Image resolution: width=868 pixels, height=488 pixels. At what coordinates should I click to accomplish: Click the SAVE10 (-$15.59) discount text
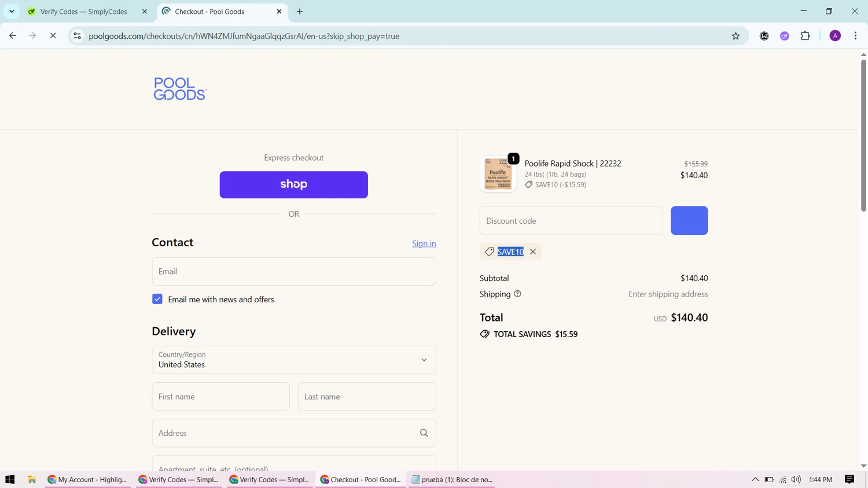[561, 184]
